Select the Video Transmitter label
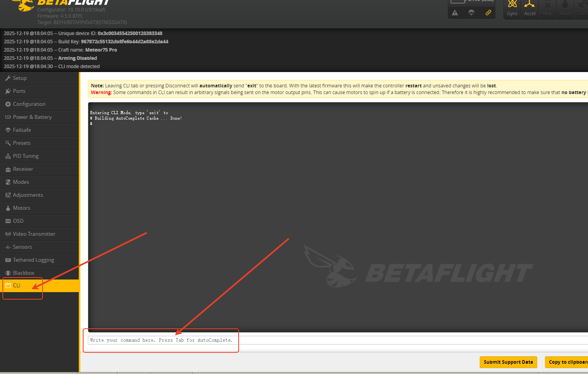Image resolution: width=588 pixels, height=374 pixels. point(34,234)
